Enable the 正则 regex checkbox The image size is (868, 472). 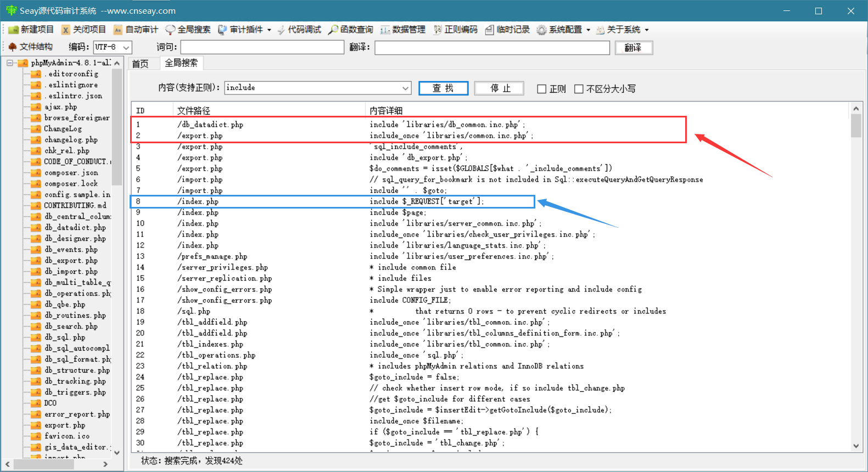pos(542,89)
